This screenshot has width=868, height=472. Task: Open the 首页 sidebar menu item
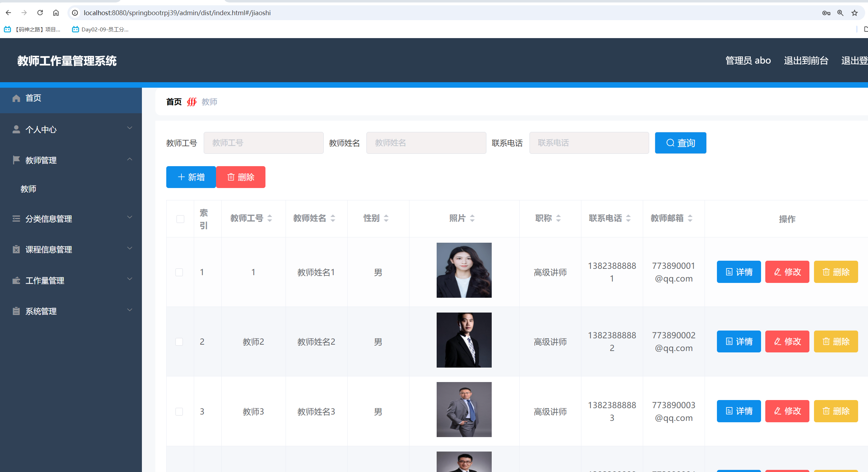point(34,98)
